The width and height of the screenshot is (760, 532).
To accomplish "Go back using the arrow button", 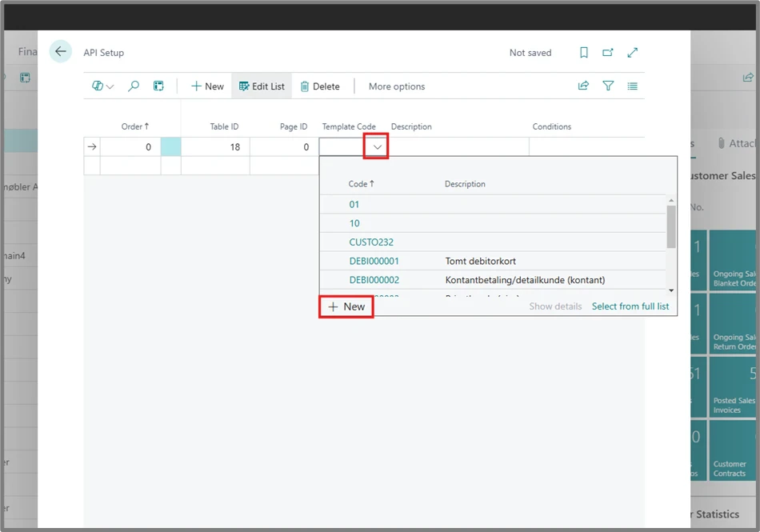I will [61, 51].
